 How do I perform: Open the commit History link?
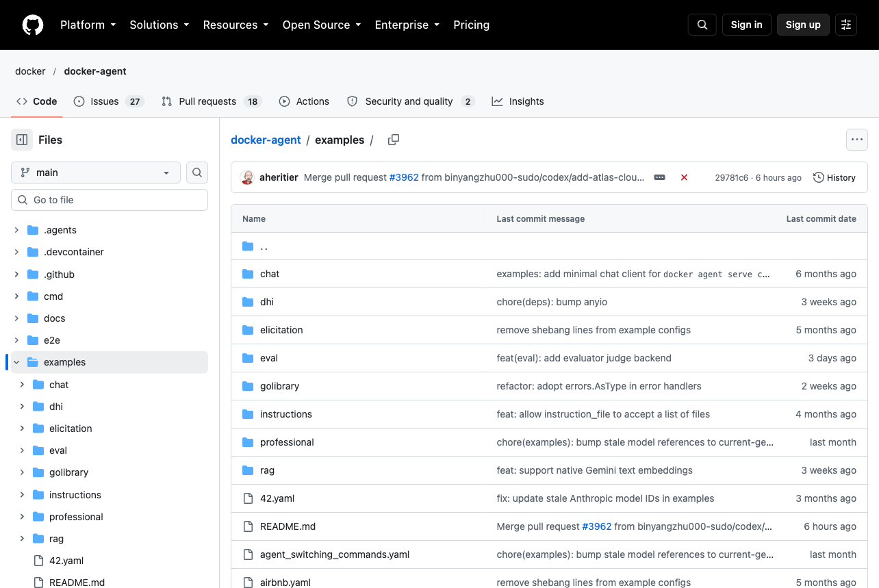pos(835,177)
